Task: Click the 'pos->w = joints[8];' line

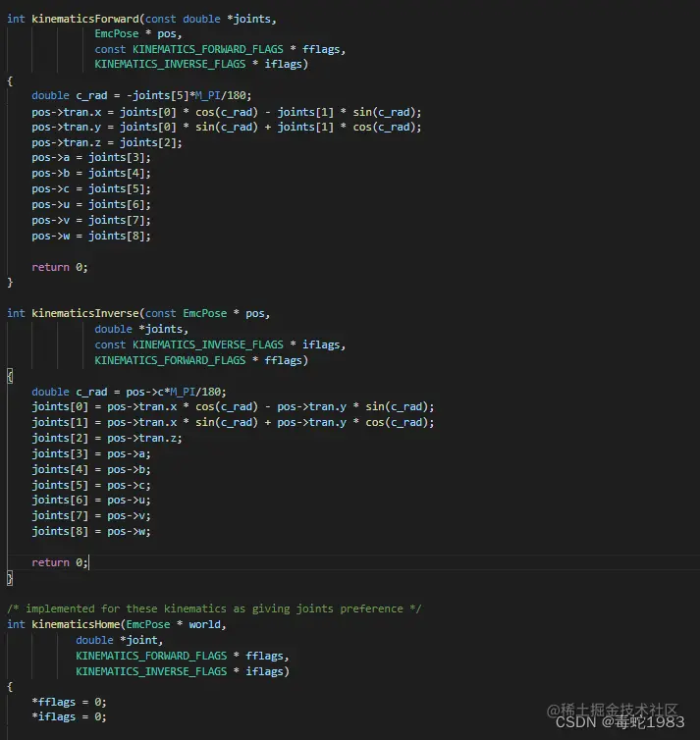Action: coord(91,236)
